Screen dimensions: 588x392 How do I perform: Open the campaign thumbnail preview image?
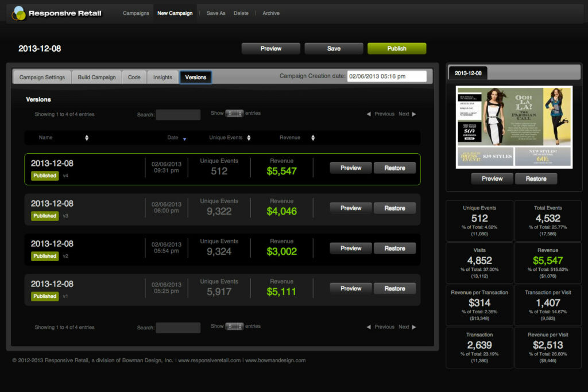coord(514,127)
